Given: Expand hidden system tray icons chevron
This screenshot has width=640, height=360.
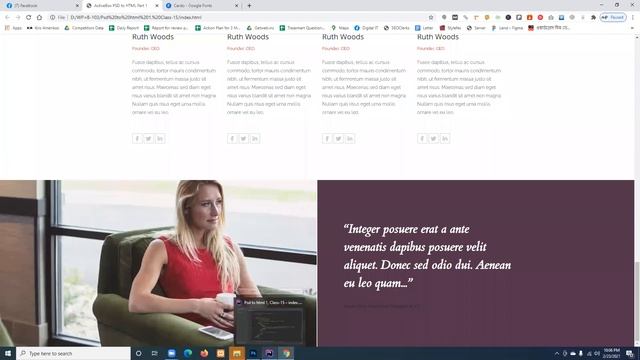Looking at the screenshot, I should point(557,353).
